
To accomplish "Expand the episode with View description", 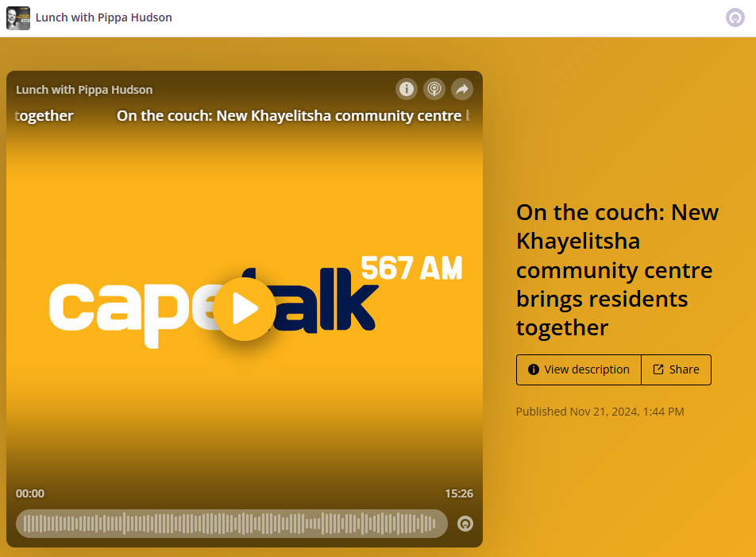I will (x=579, y=369).
